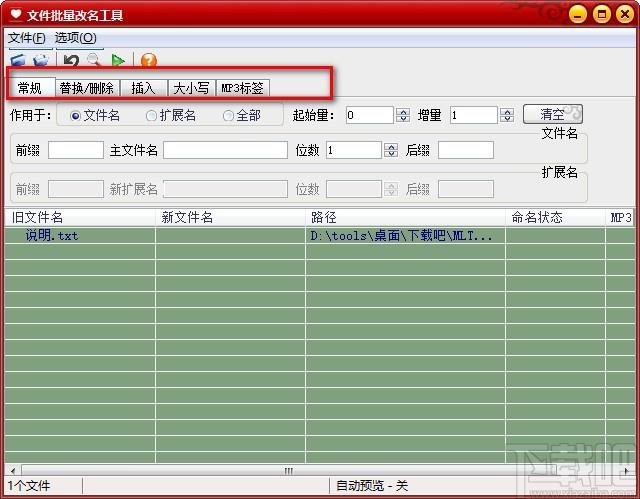The width and height of the screenshot is (640, 499).
Task: Open the 文件(F) menu
Action: tap(27, 38)
